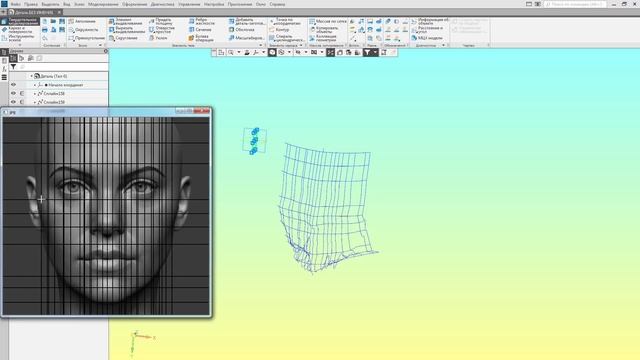Click the new document icon
The image size is (640, 360).
pos(45,21)
